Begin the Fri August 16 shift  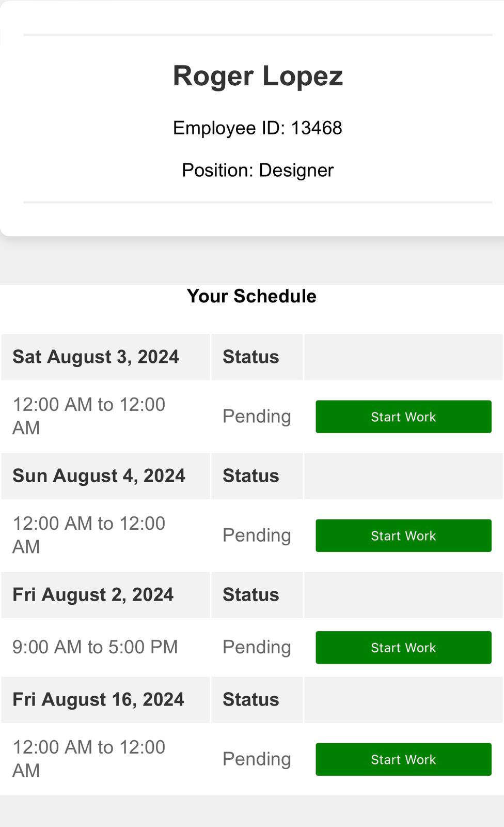(403, 759)
